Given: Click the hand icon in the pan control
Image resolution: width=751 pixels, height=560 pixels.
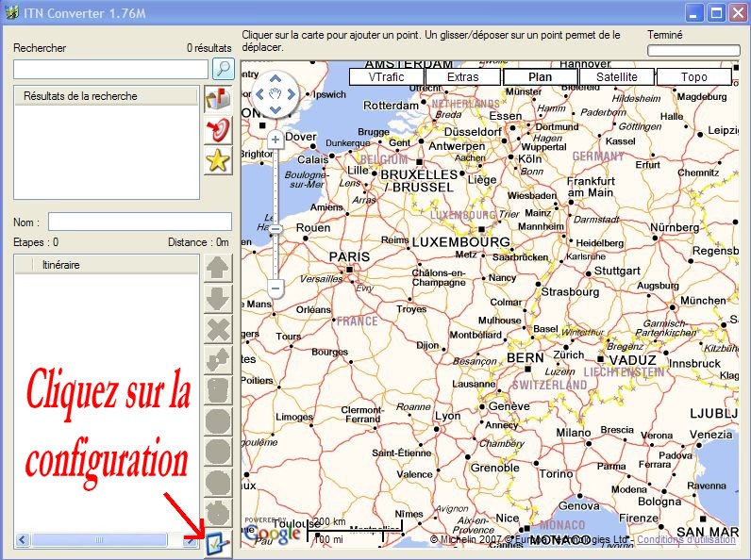Looking at the screenshot, I should (275, 94).
